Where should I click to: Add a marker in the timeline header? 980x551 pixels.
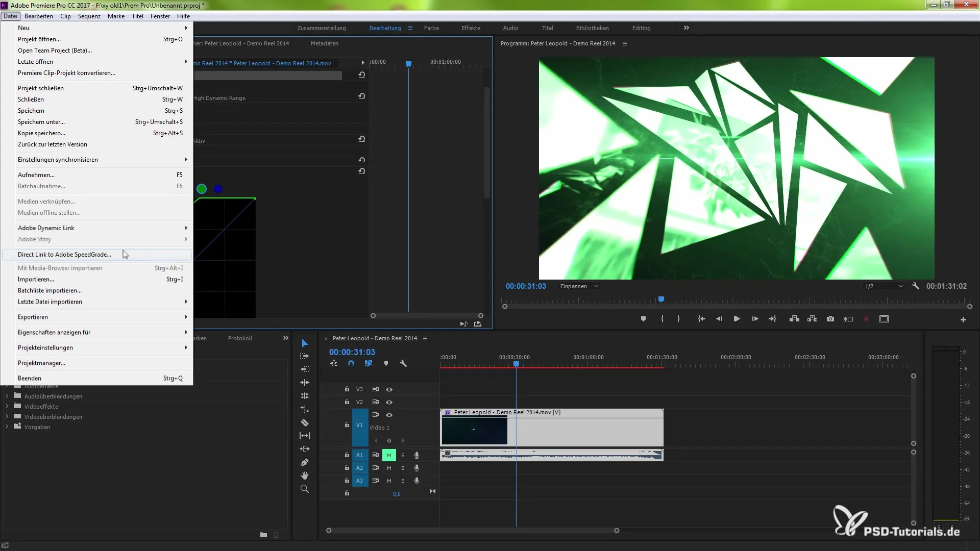coord(386,364)
